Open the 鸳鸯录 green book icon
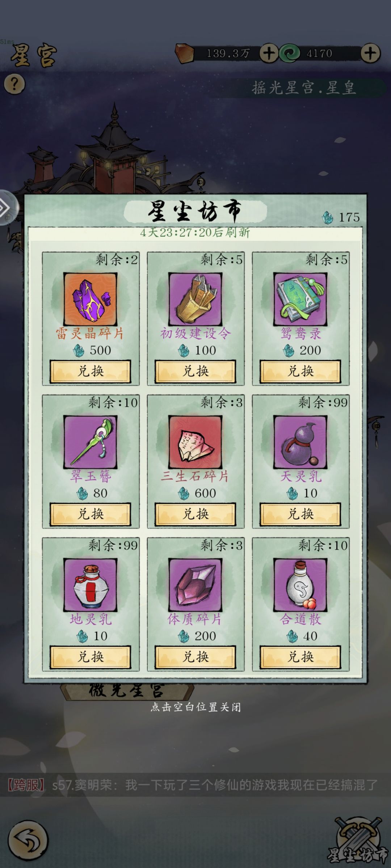The height and width of the screenshot is (868, 391). pos(300,299)
